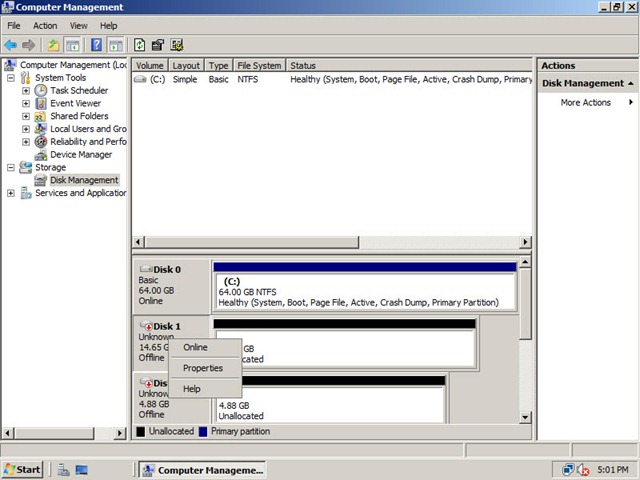Open the Help menu in menu bar
640x480 pixels.
coord(109,26)
